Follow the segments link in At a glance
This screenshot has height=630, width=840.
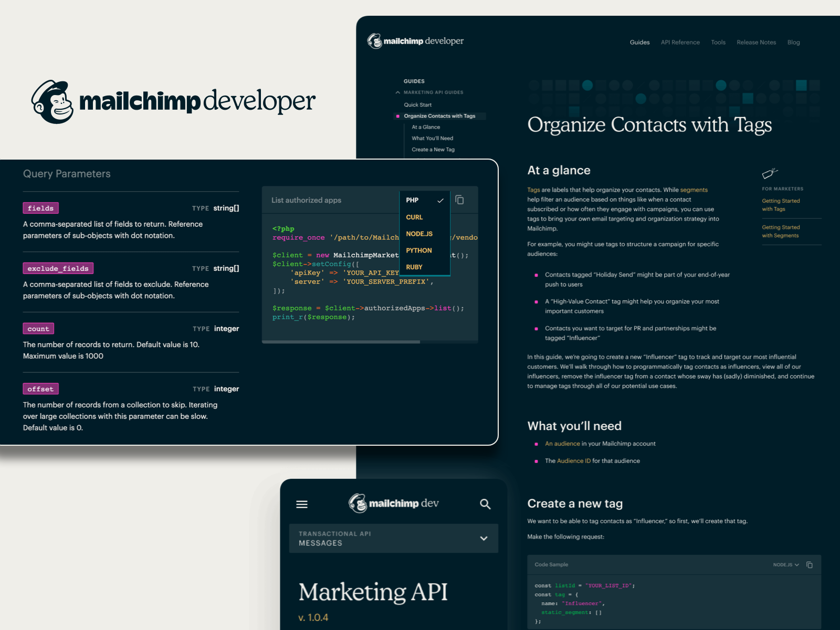coord(694,190)
